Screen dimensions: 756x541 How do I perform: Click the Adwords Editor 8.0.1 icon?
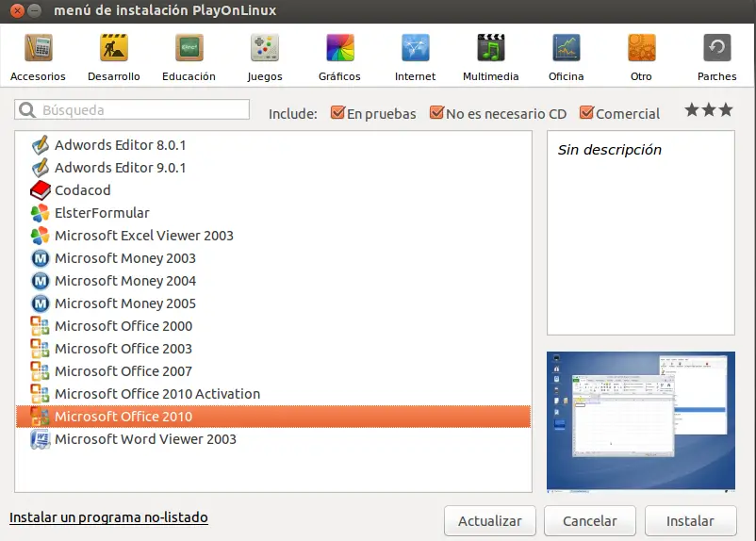[40, 145]
